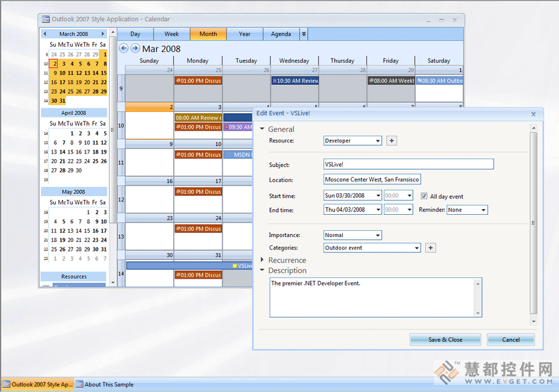Open the Start time hour dropdown
The width and height of the screenshot is (559, 392).
[x=410, y=195]
